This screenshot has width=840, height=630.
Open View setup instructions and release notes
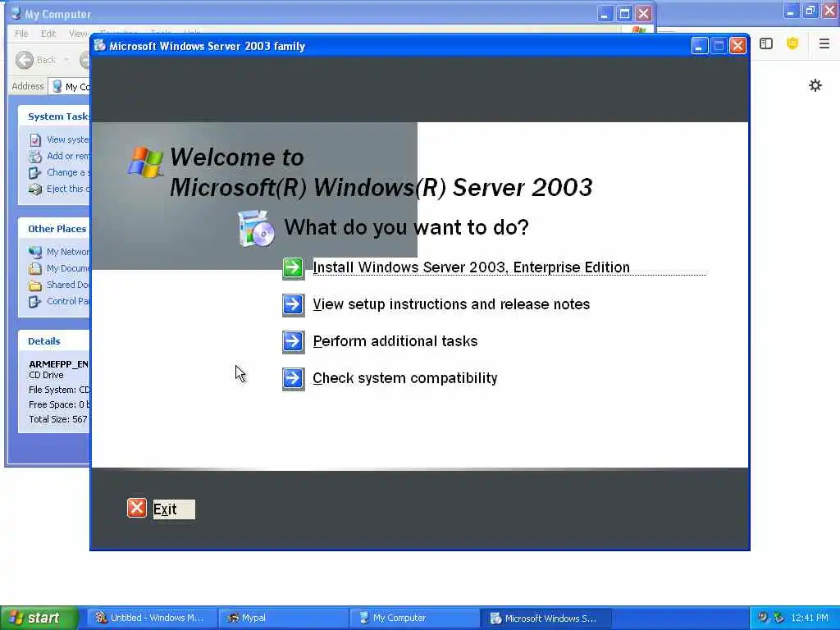[x=451, y=304]
